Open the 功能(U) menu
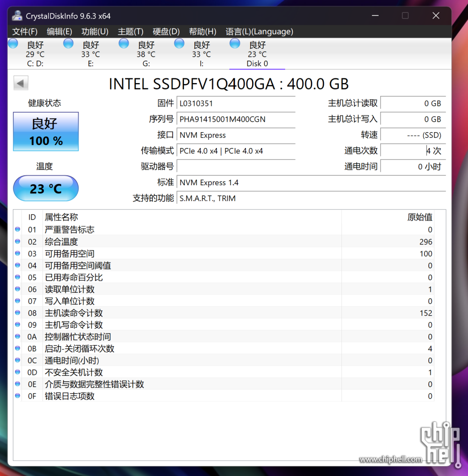468x476 pixels. click(x=95, y=32)
